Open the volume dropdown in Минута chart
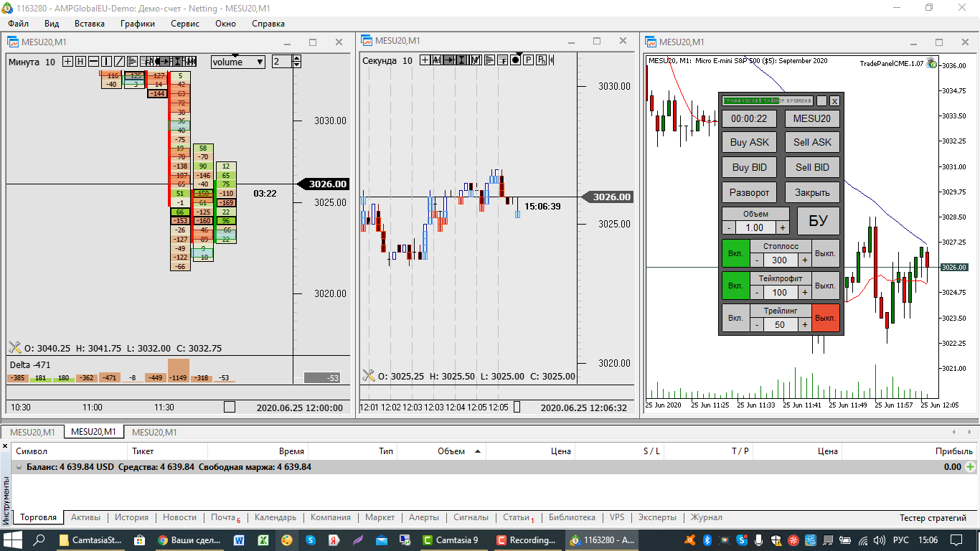Viewport: 980px width, 551px height. (x=238, y=62)
